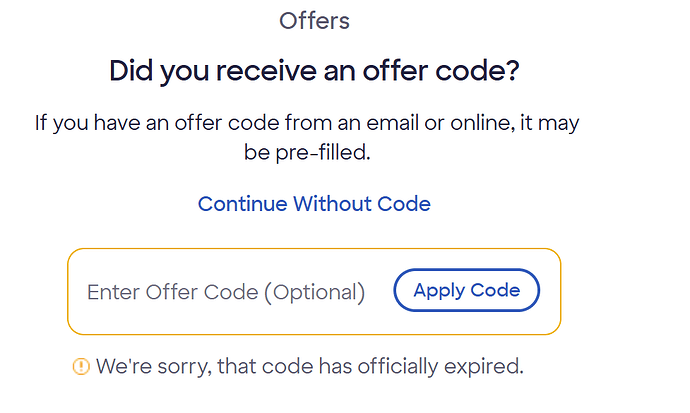
Task: Click the 'Did you receive an offer code?' heading
Action: [x=314, y=71]
